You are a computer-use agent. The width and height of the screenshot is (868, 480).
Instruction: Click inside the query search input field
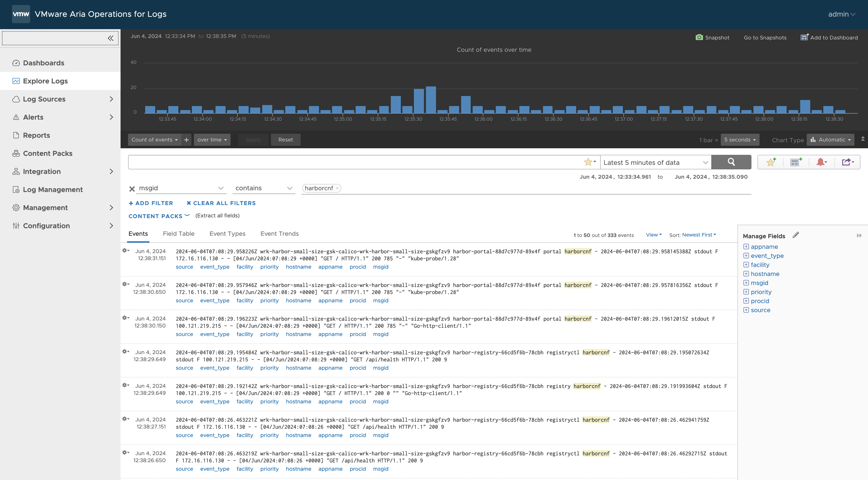pyautogui.click(x=355, y=162)
